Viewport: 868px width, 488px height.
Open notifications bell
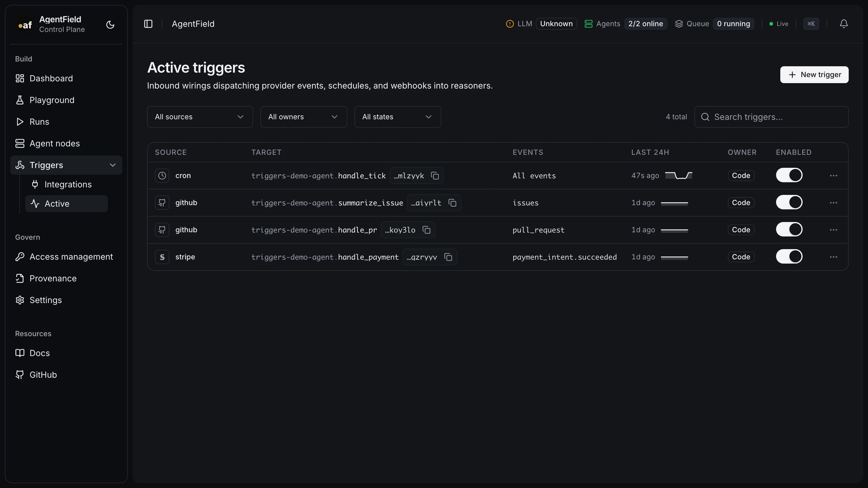843,23
